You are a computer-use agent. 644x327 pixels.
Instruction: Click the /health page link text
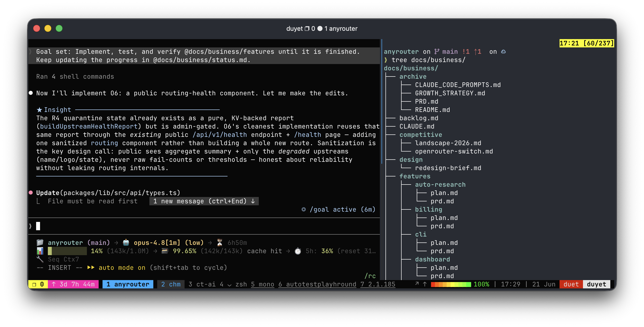(308, 134)
